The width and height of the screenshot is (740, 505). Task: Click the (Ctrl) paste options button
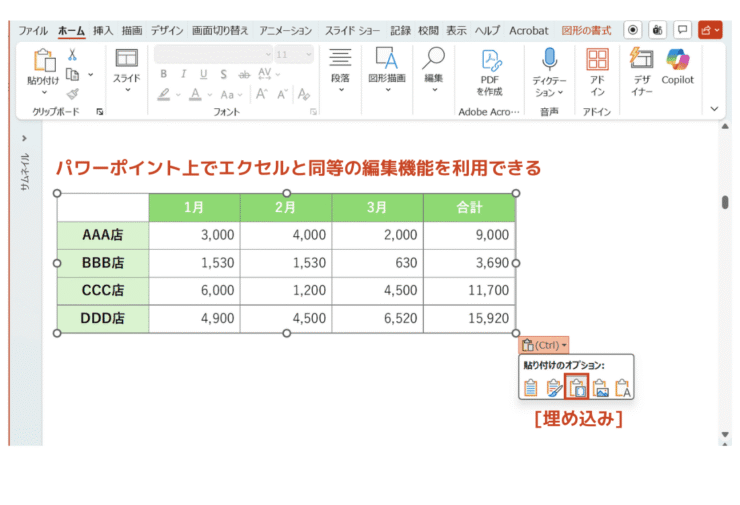click(x=544, y=345)
